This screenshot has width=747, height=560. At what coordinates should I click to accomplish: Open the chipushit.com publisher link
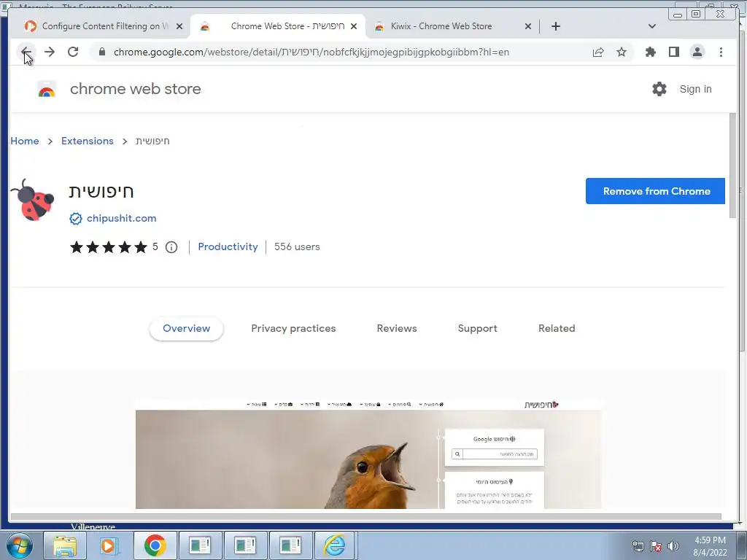(122, 219)
